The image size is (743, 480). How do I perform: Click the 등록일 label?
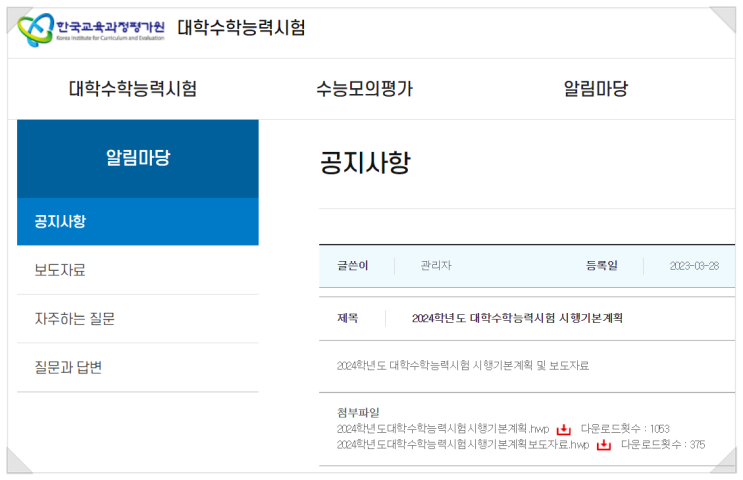602,265
